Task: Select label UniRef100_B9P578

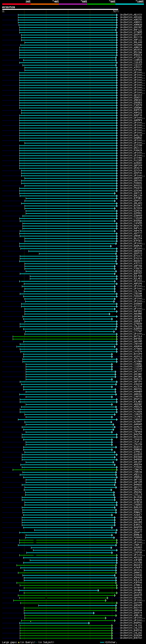Action: pyautogui.click(x=131, y=110)
